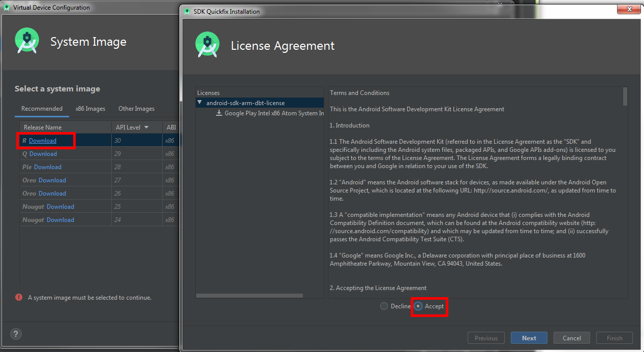
Task: Click the ABI column header
Action: [171, 127]
